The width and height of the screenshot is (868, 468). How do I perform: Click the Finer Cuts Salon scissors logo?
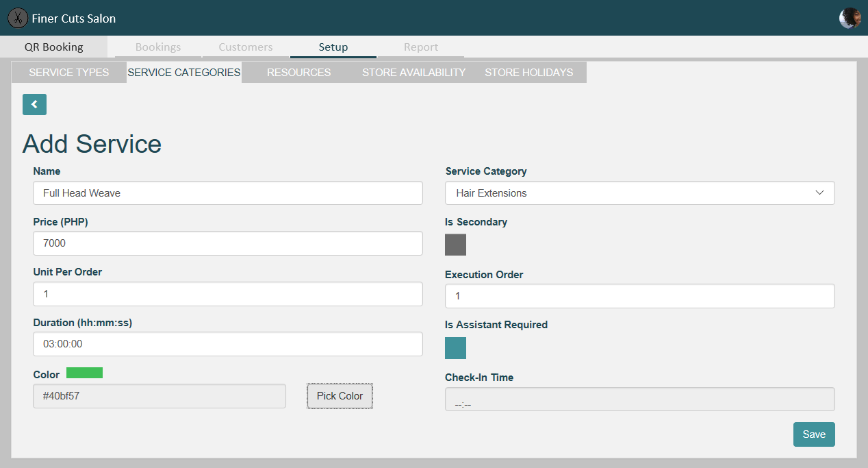click(x=18, y=18)
